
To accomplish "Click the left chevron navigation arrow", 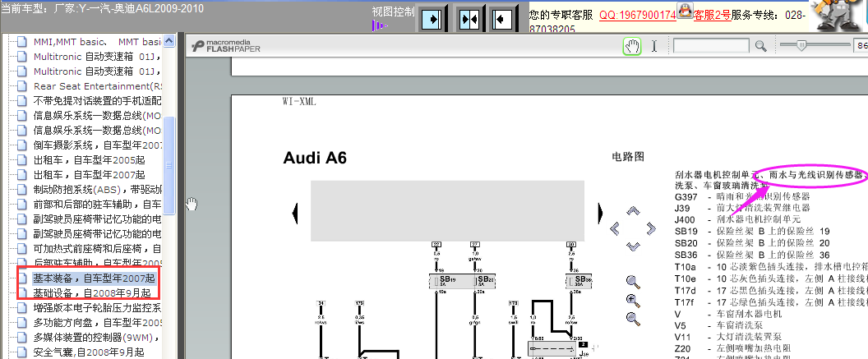I will (615, 228).
